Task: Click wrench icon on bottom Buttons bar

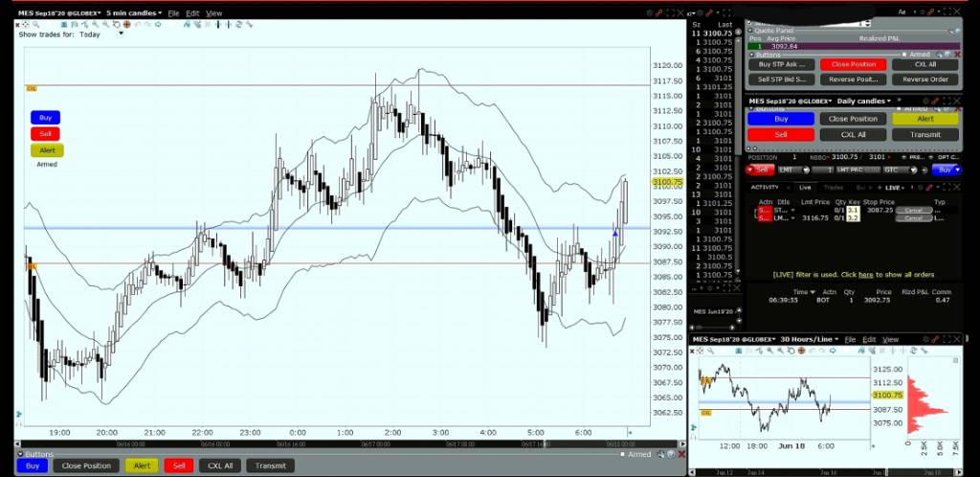Action: coord(661,455)
